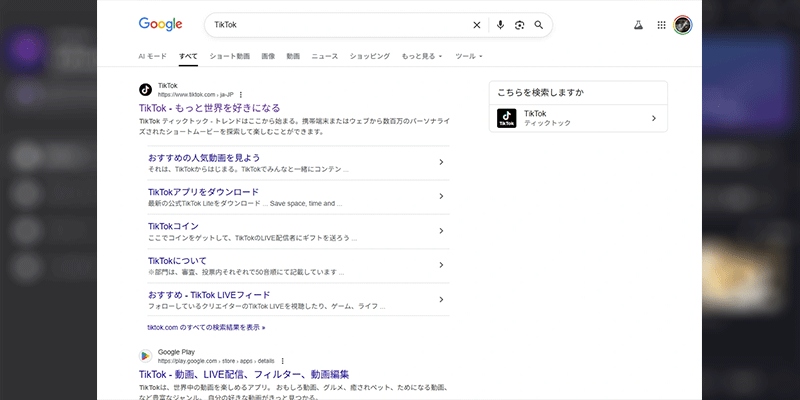Switch to 動画 tab
Viewport: 800px width, 400px height.
coord(293,56)
